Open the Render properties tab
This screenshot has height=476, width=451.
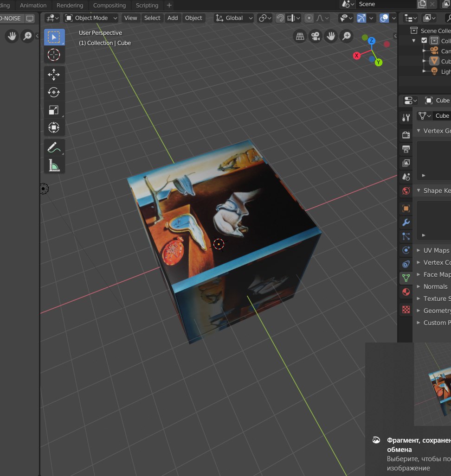click(406, 135)
